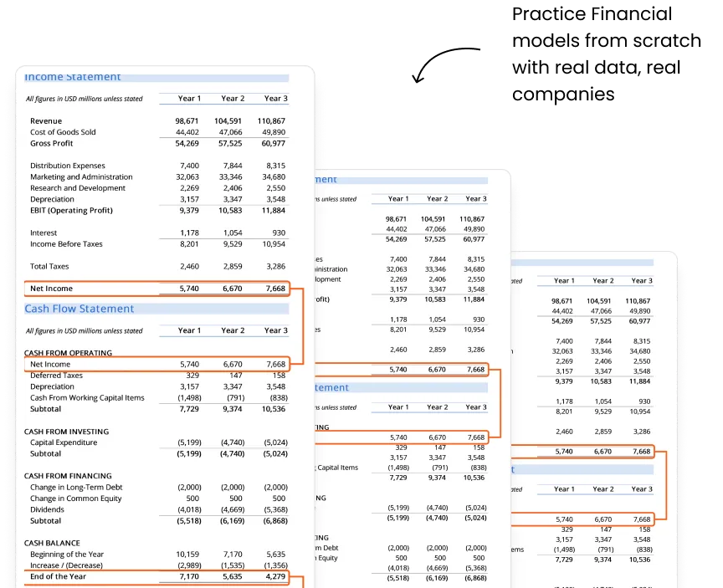Select Income Statement Net Income Year 2 value 6,670, front sheet
The height and width of the screenshot is (588, 723).
pyautogui.click(x=233, y=289)
